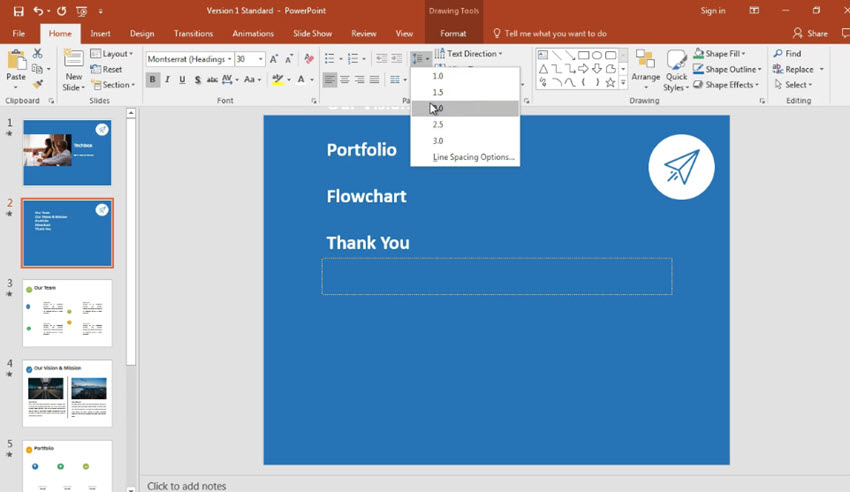Open Line Spacing Options

click(x=473, y=157)
